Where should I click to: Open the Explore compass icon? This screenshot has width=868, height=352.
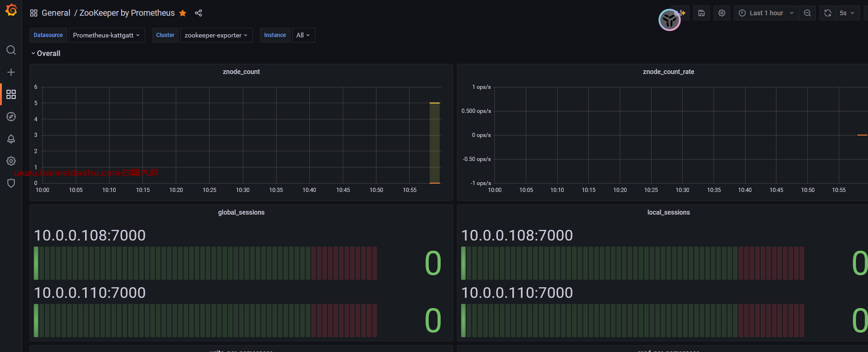[11, 117]
